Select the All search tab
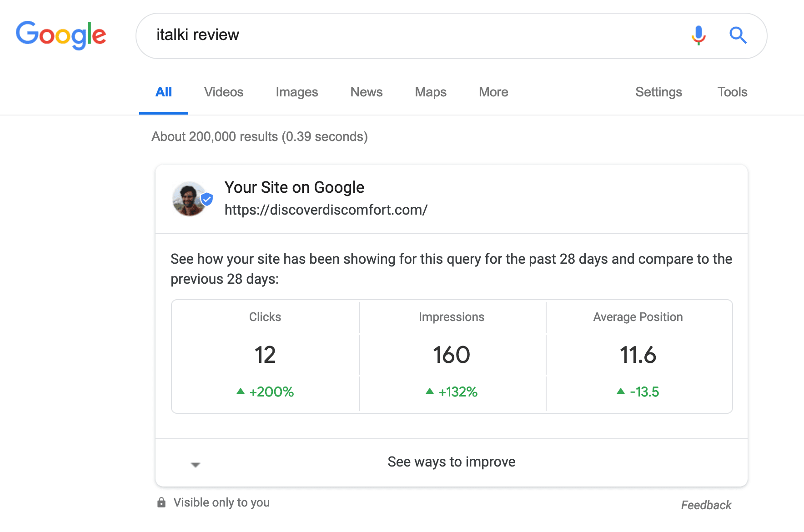The image size is (804, 532). [164, 92]
